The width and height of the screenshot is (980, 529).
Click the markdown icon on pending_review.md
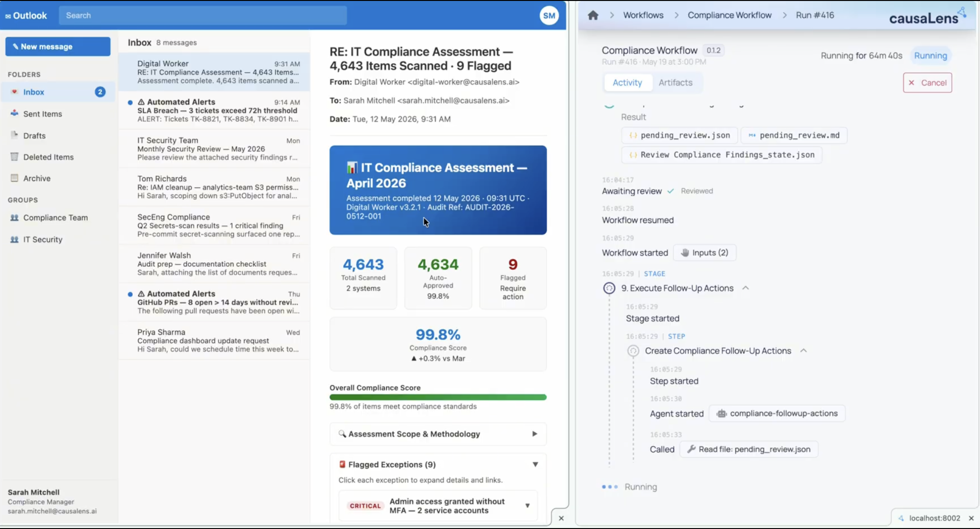coord(752,136)
